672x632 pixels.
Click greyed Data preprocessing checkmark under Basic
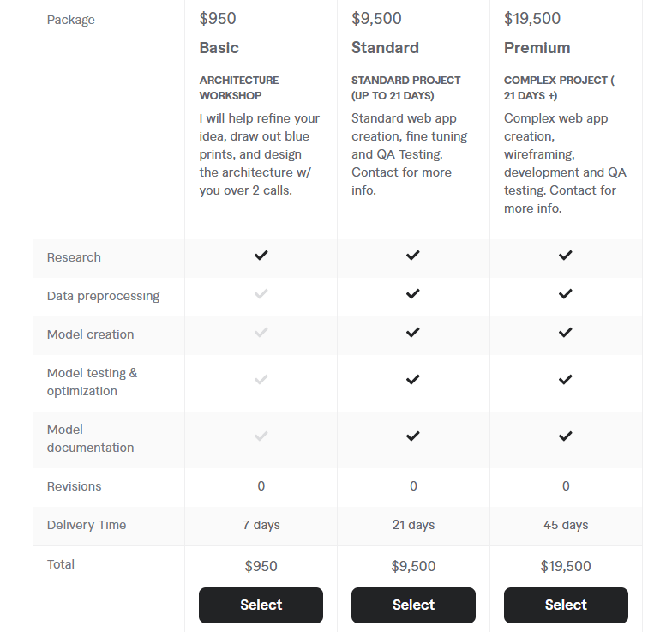point(261,294)
